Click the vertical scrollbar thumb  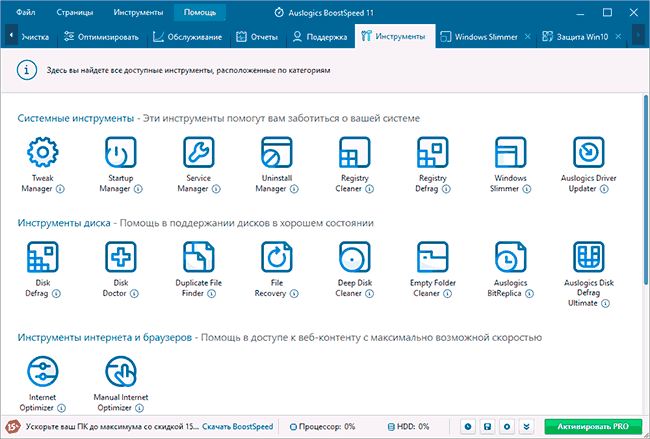(646, 190)
